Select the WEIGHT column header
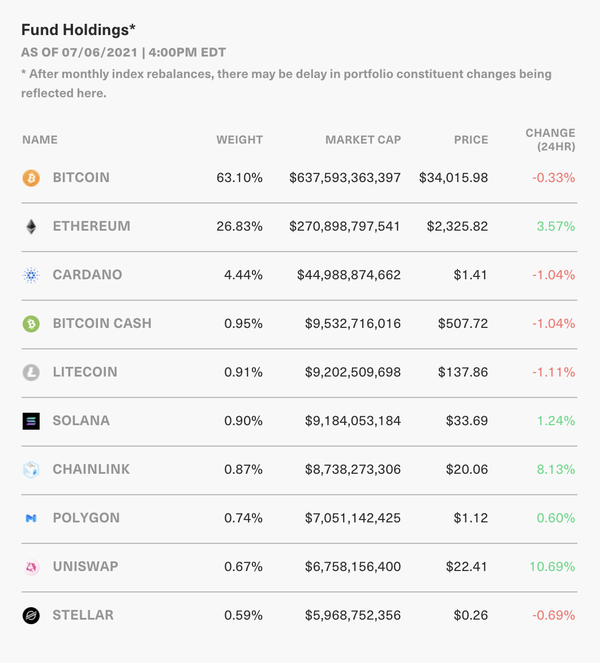The height and width of the screenshot is (666, 600). click(239, 140)
